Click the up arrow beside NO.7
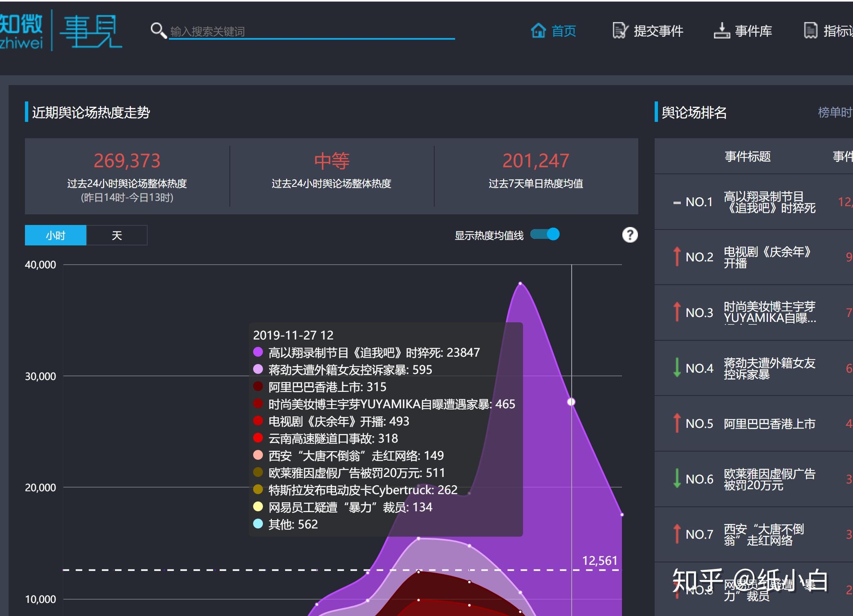 (x=677, y=534)
